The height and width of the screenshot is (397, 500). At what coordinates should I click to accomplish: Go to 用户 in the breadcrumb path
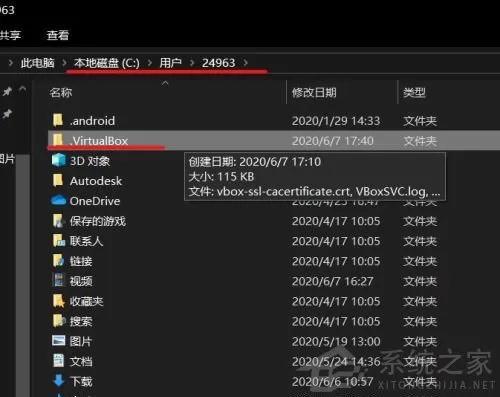pos(170,63)
